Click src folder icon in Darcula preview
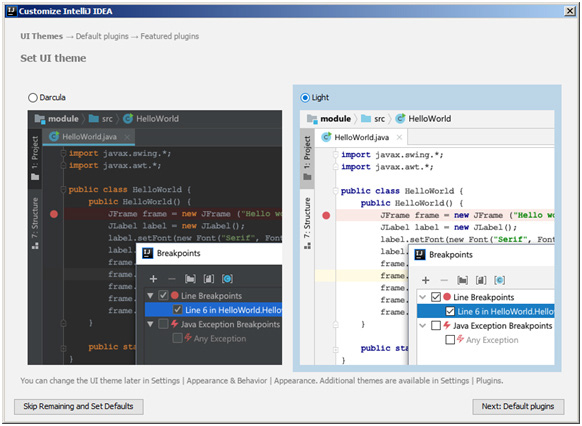582x426 pixels. tap(94, 119)
